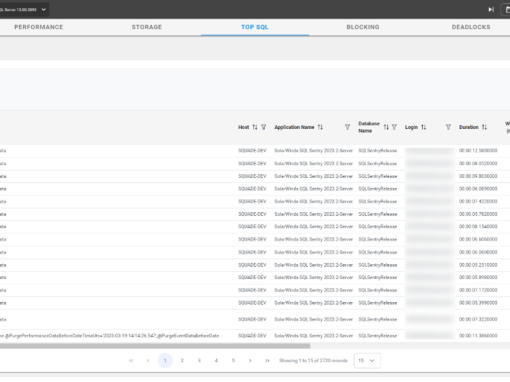Sort by Database Name column
The image size is (510, 382).
(x=386, y=127)
